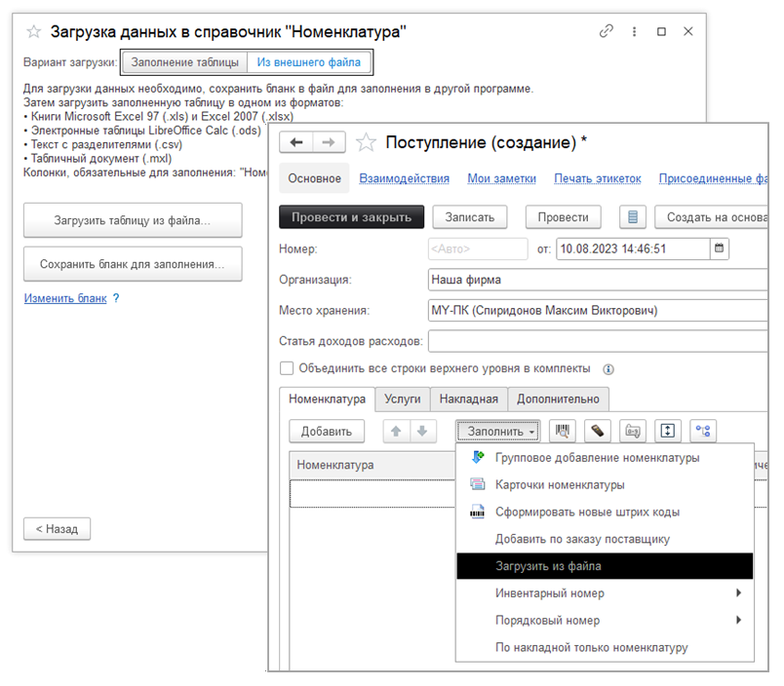Open the weighing codes icon
Image resolution: width=784 pixels, height=686 pixels.
[633, 432]
